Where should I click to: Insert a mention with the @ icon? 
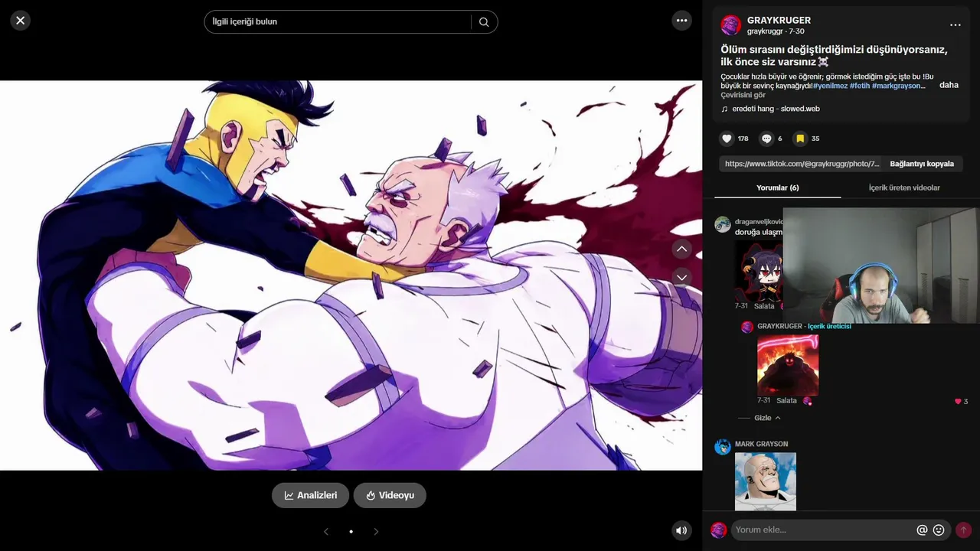[x=922, y=530]
